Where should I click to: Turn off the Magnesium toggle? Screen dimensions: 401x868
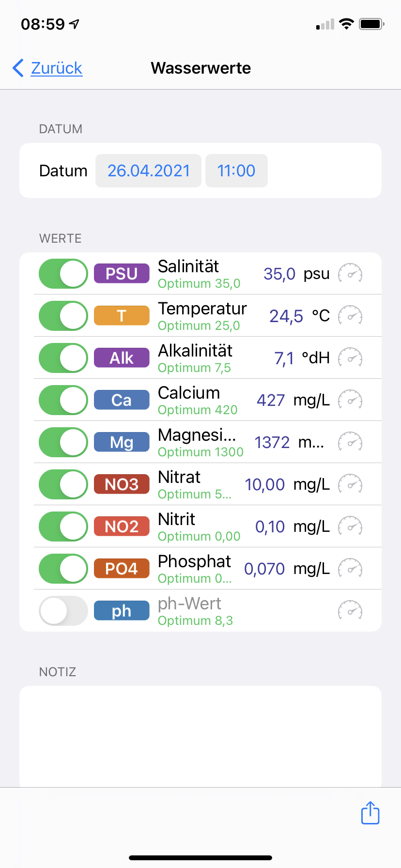coord(63,442)
